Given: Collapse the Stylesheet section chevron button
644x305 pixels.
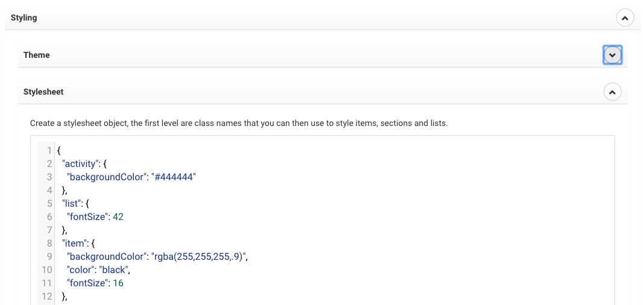Looking at the screenshot, I should (612, 92).
